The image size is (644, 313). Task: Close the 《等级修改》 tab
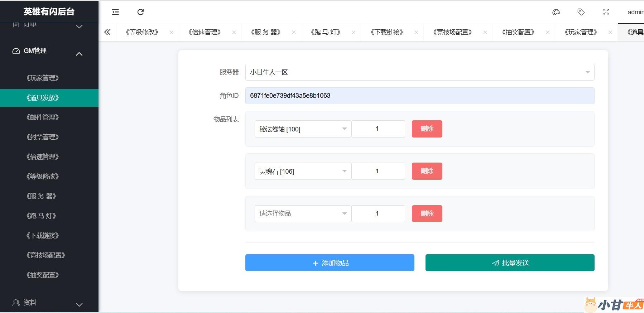click(172, 32)
